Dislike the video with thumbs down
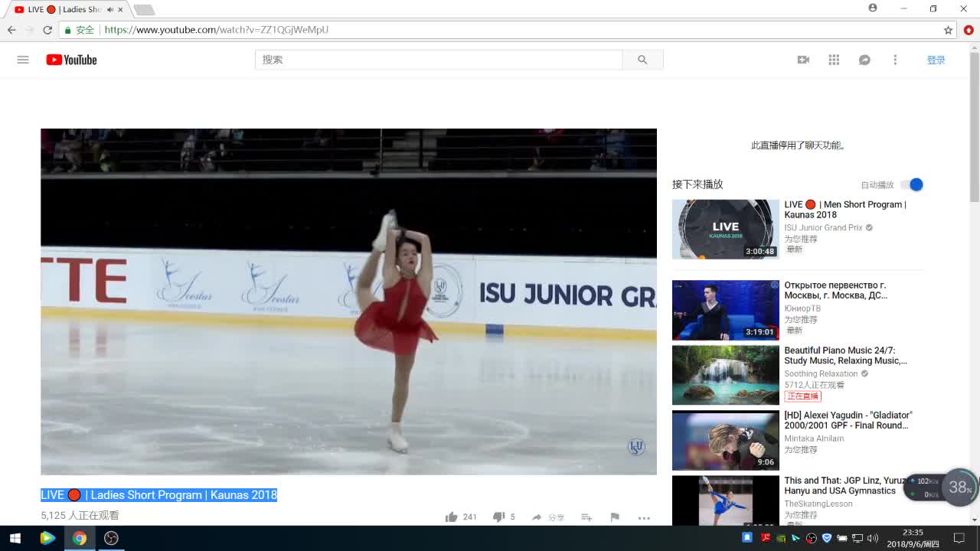This screenshot has width=980, height=551. point(498,517)
